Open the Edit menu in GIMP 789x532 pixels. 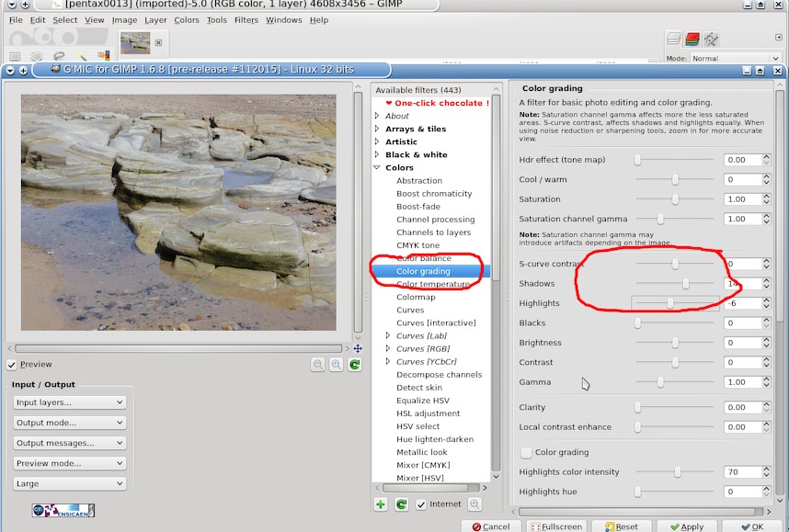38,20
